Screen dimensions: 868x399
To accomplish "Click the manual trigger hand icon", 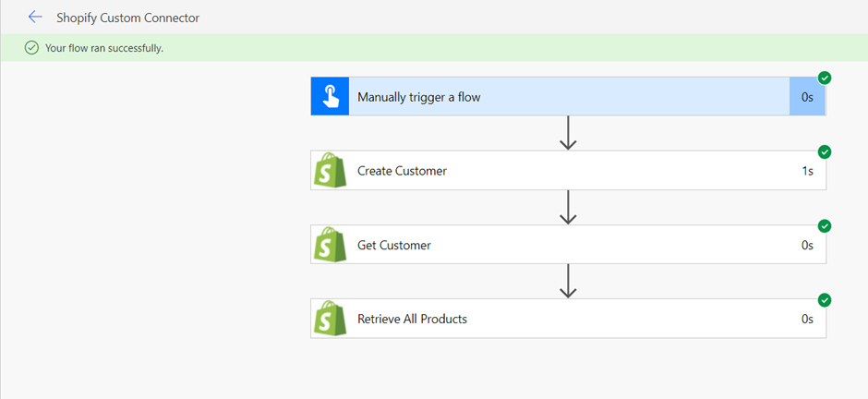I will point(330,96).
